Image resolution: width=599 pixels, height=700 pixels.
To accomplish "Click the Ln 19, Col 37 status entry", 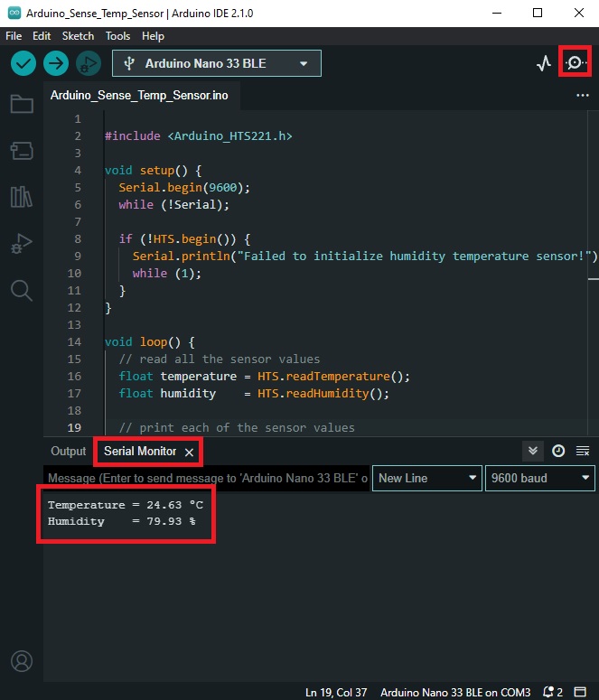I will tap(336, 692).
